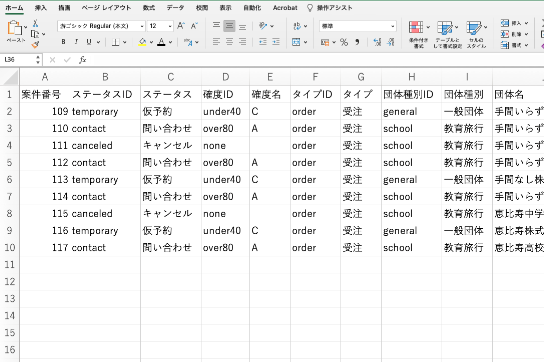
Task: Align cell content to bottom
Action: coord(243,26)
